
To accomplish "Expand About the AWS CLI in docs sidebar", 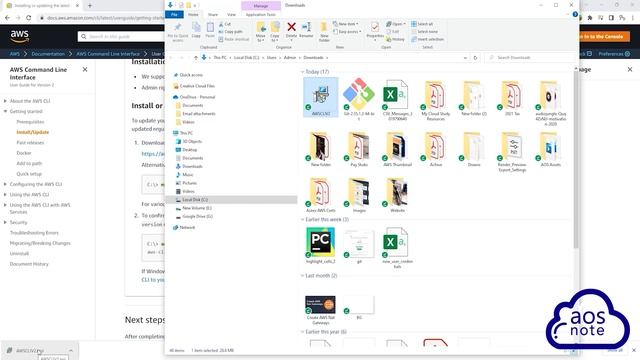I will click(x=5, y=101).
